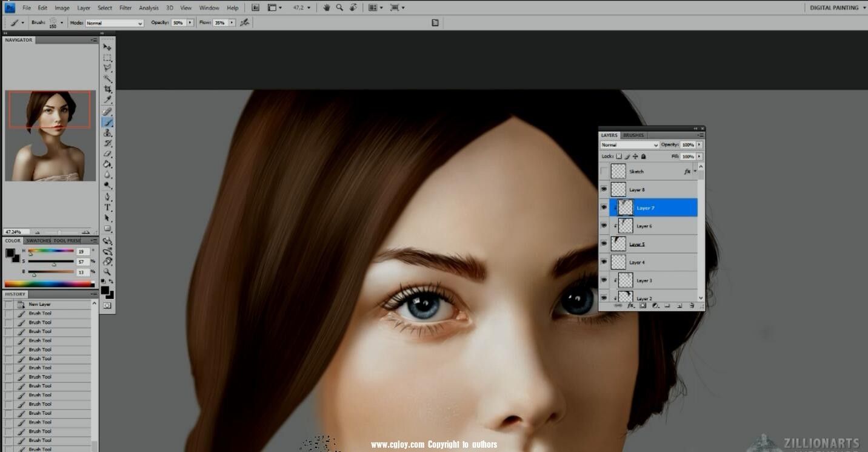
Task: Select the Pen tool
Action: pos(107,197)
